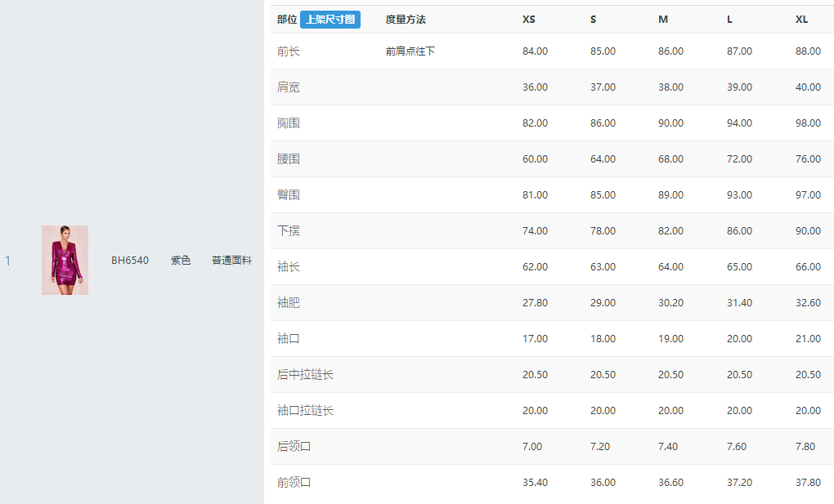Click 臀围 XS value 81.00
The image size is (834, 504).
[x=535, y=195]
